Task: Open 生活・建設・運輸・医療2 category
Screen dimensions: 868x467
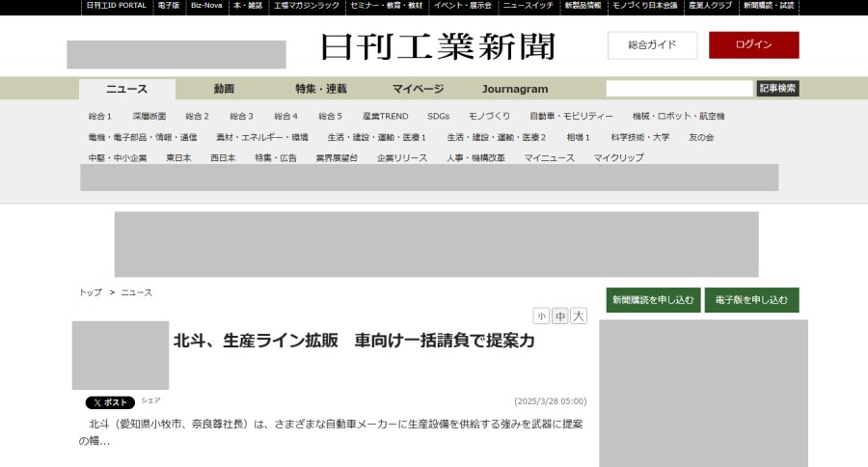Action: pos(497,137)
